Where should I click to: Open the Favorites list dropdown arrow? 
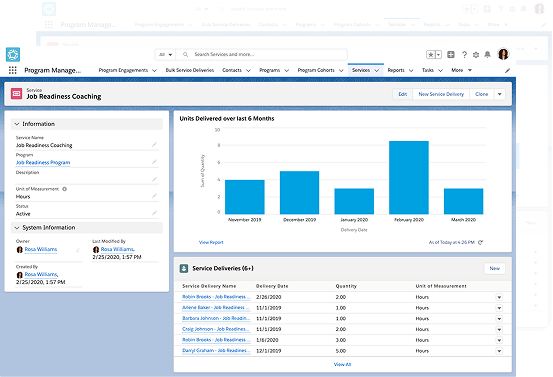click(438, 55)
